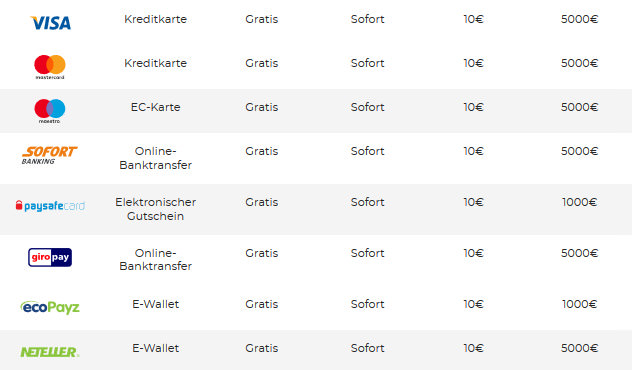Click Online-Banktransfer in Sofort row

pyautogui.click(x=156, y=158)
